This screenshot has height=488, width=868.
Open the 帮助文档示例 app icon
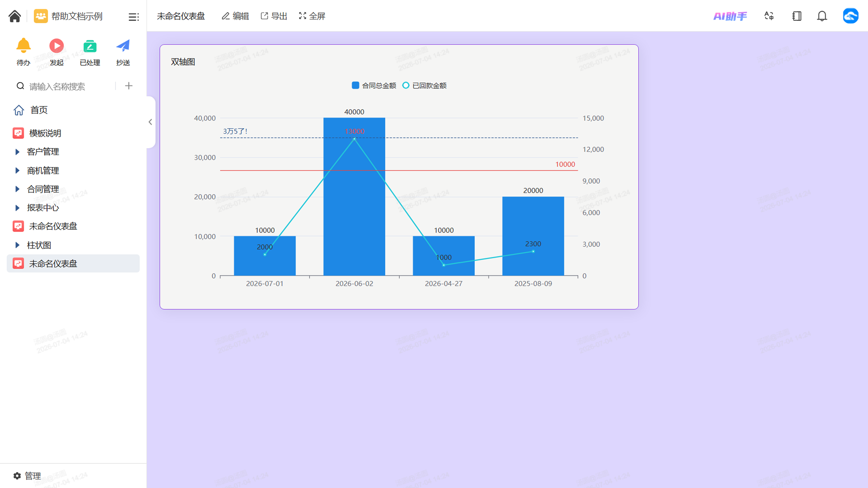click(41, 16)
